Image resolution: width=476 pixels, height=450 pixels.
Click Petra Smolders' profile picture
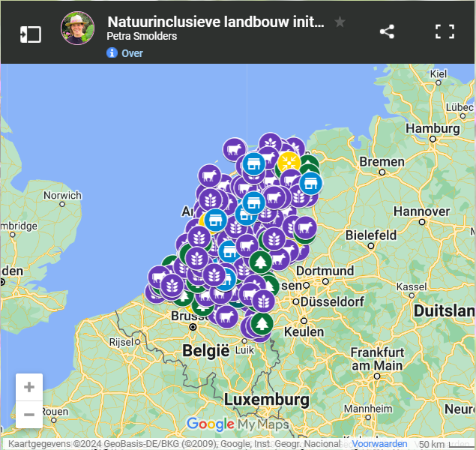(77, 28)
